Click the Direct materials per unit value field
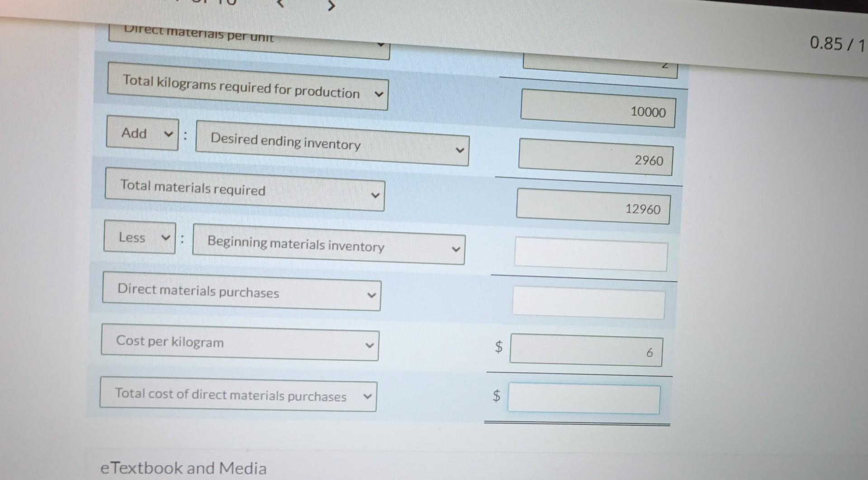 click(x=600, y=67)
